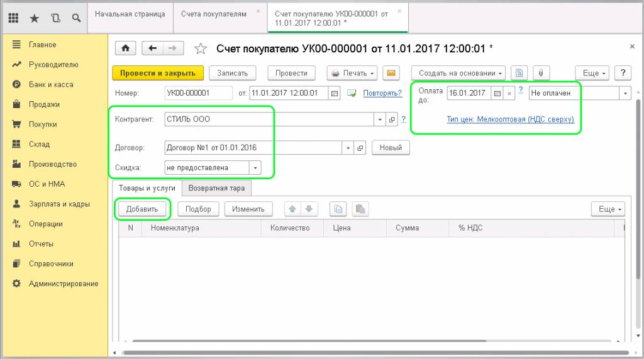Navigate forward with right arrow button
The image size is (644, 359).
(173, 48)
